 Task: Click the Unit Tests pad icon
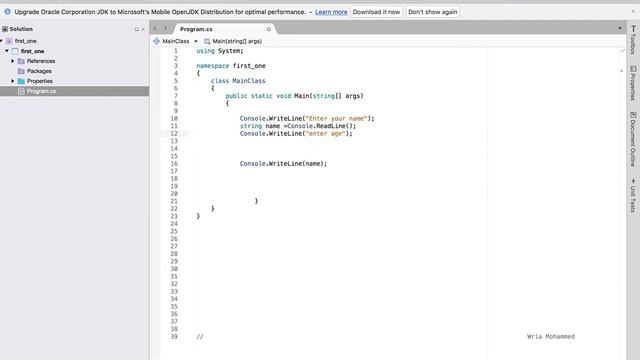tap(633, 181)
